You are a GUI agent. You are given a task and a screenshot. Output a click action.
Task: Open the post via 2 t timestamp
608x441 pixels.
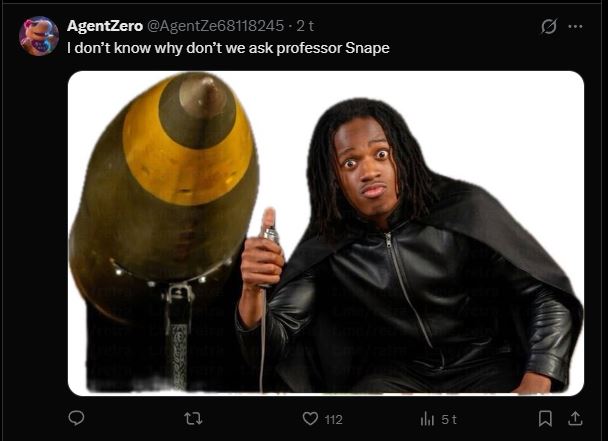pos(305,26)
